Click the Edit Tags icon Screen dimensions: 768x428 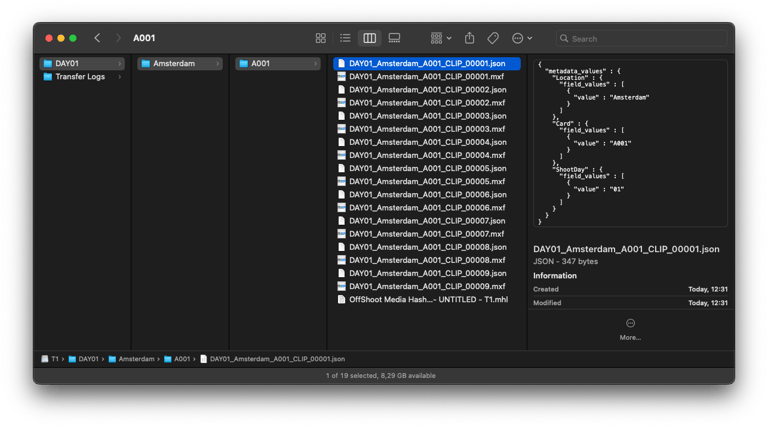tap(493, 38)
